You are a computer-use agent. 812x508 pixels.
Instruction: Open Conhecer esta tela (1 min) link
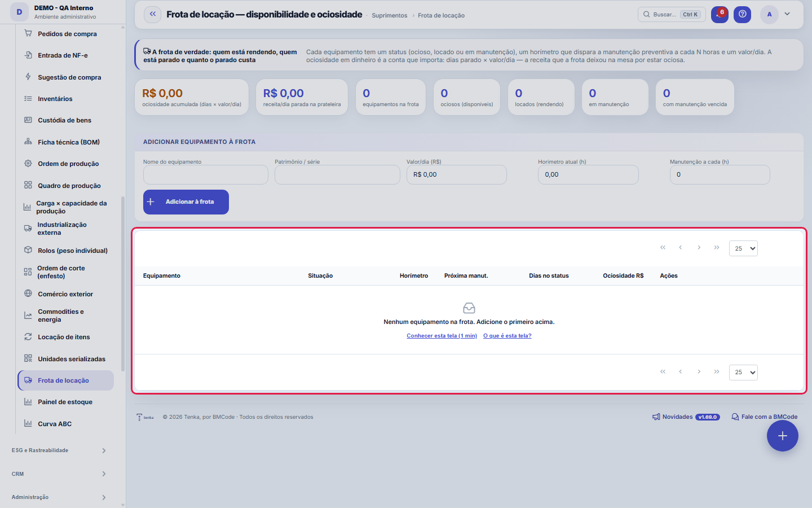tap(442, 336)
